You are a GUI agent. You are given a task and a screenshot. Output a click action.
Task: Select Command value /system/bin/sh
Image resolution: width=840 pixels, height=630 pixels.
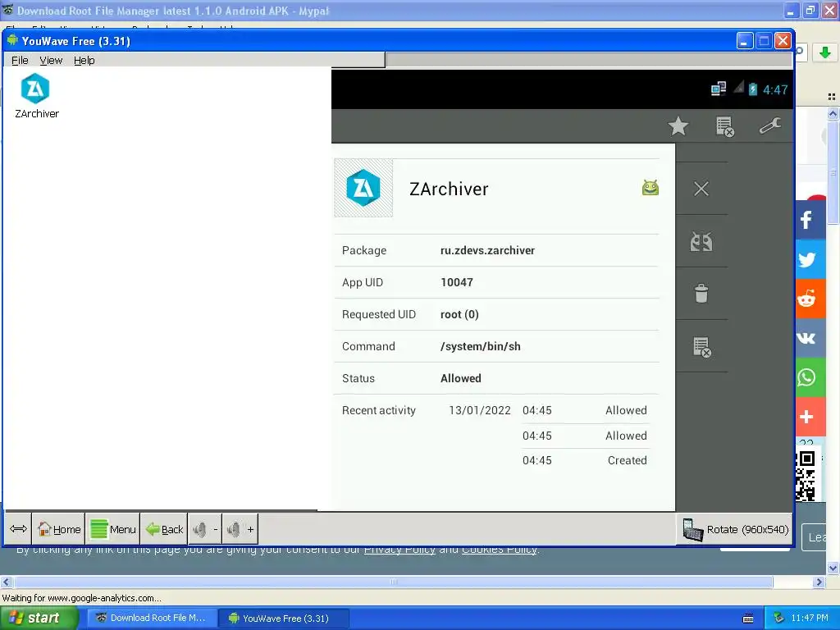(481, 347)
